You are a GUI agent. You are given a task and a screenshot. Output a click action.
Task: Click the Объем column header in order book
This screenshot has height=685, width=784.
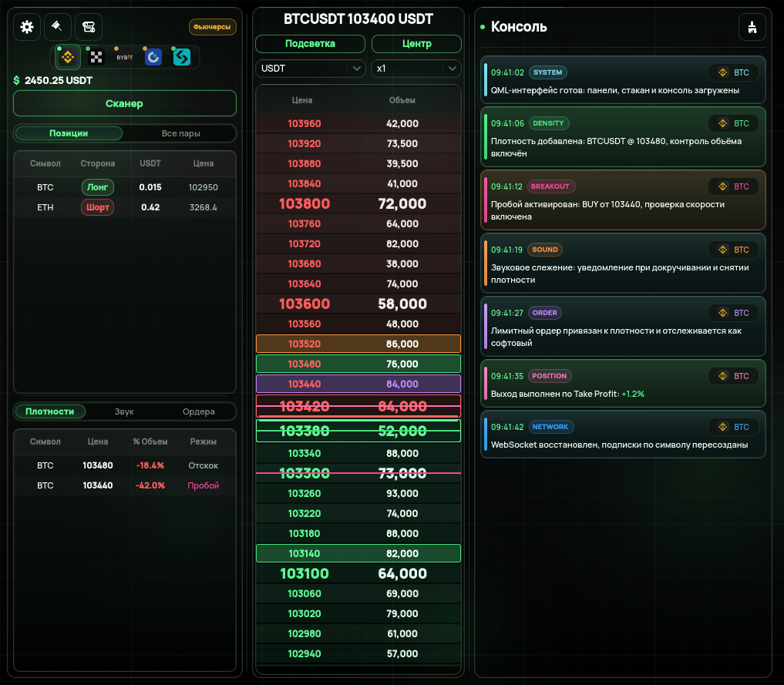[x=402, y=100]
